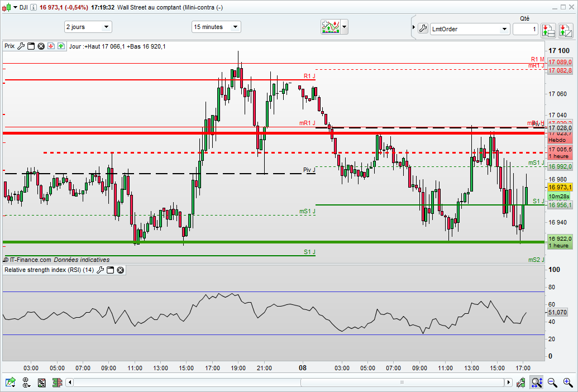
Task: Click the 16 922,0 1 heure label
Action: (560, 242)
